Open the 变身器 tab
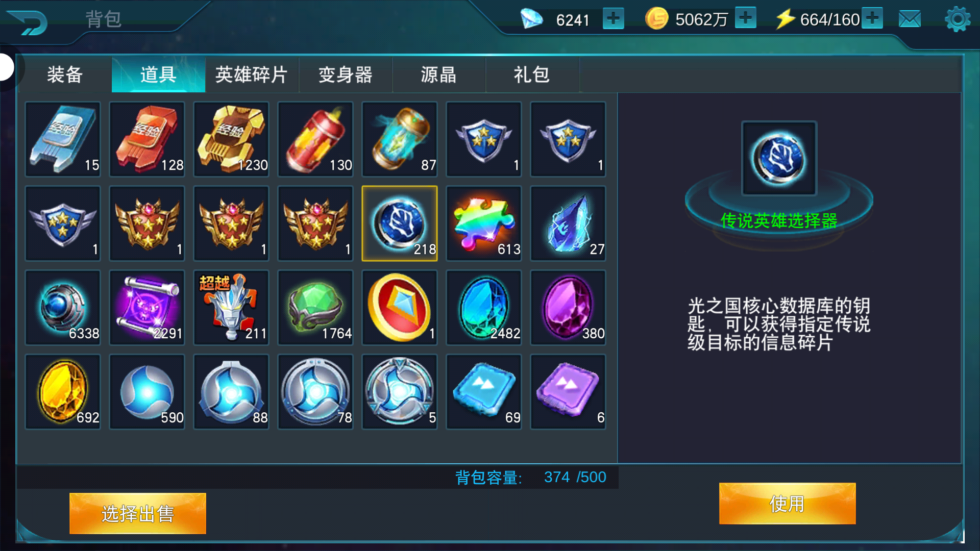Screen dimensions: 980x551 (x=346, y=74)
